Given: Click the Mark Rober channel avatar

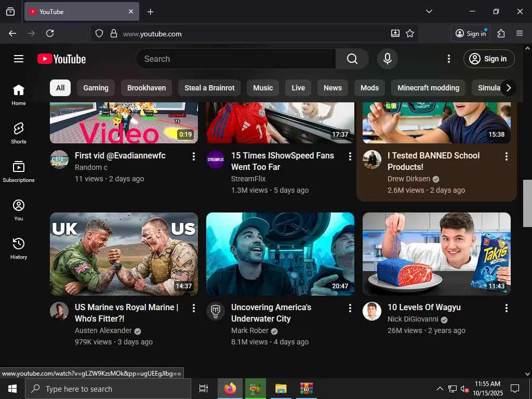Looking at the screenshot, I should [216, 311].
